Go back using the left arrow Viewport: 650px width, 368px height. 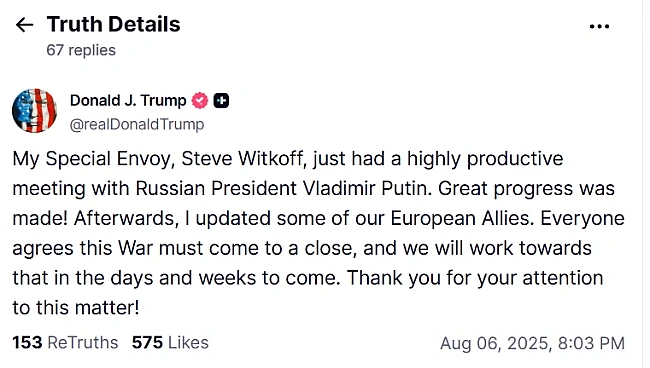click(24, 25)
